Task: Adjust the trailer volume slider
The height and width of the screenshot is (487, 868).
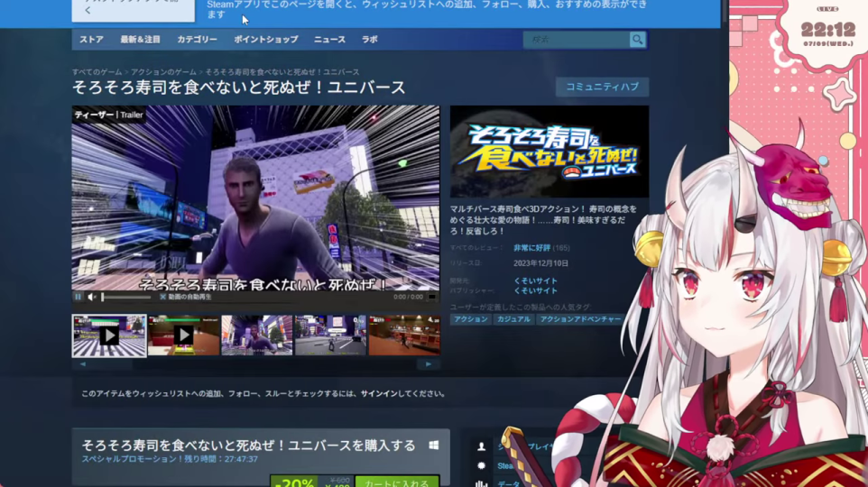Action: 126,298
